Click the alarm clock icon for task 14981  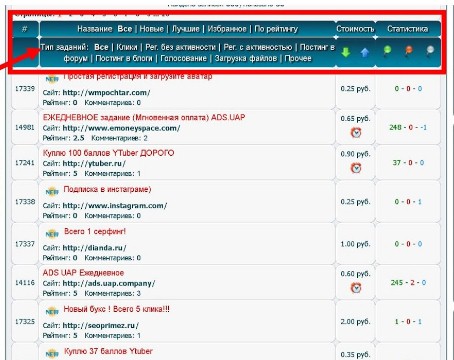click(x=356, y=133)
